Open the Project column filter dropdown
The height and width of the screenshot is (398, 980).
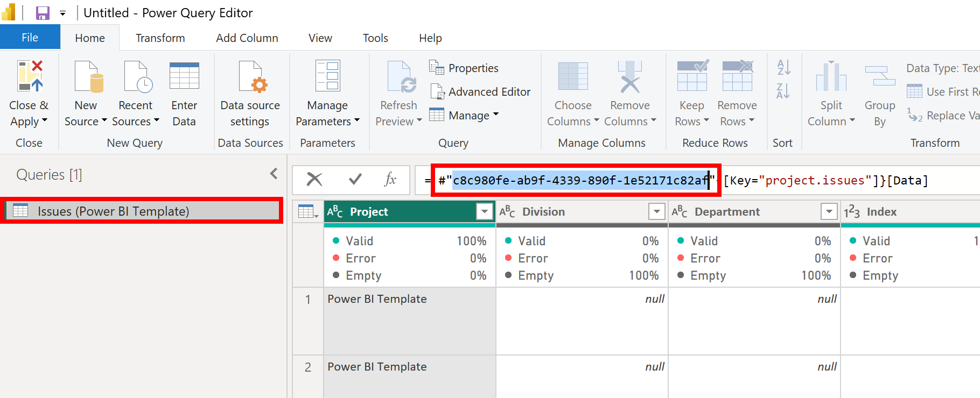(x=485, y=211)
